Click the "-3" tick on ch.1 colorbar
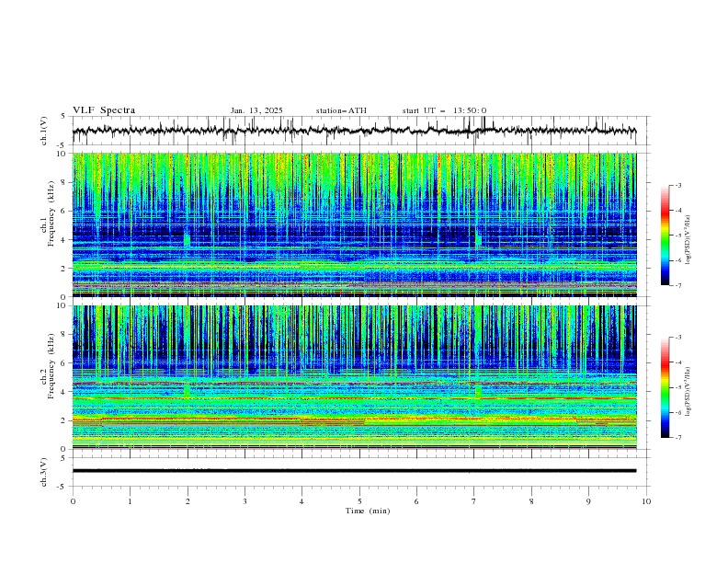 tap(677, 185)
